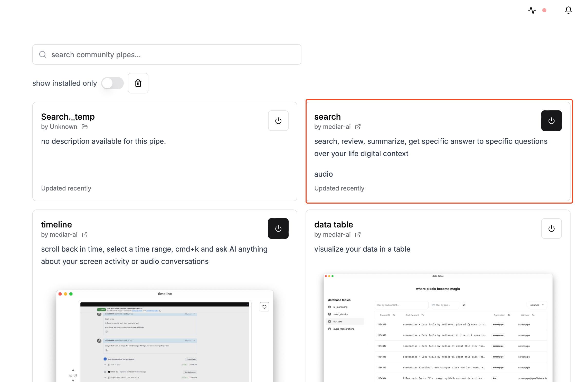Open data table pipe's external link icon

pyautogui.click(x=358, y=235)
